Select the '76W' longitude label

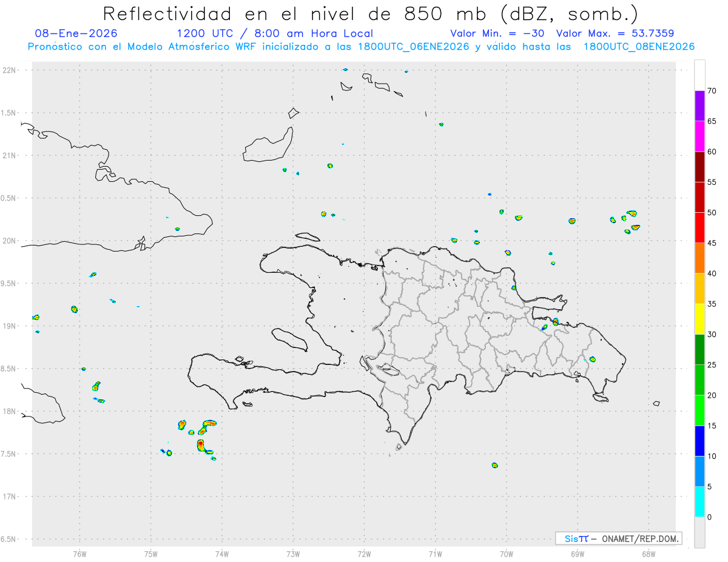79,554
